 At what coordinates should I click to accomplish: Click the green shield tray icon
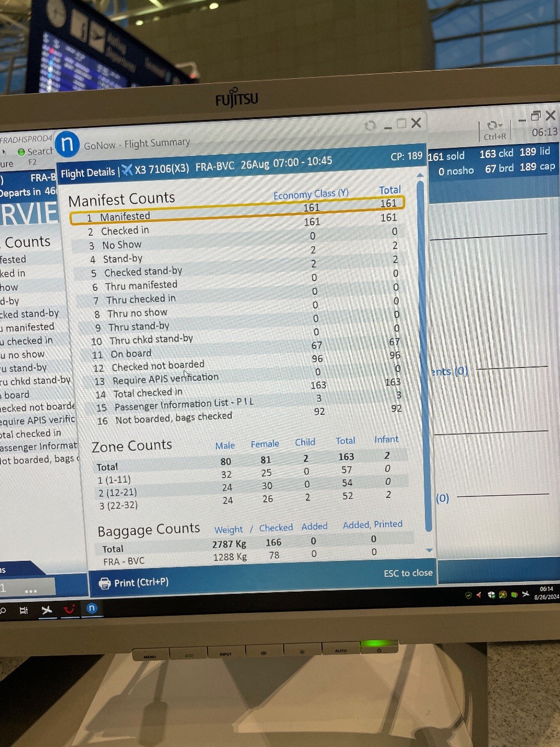tap(468, 595)
